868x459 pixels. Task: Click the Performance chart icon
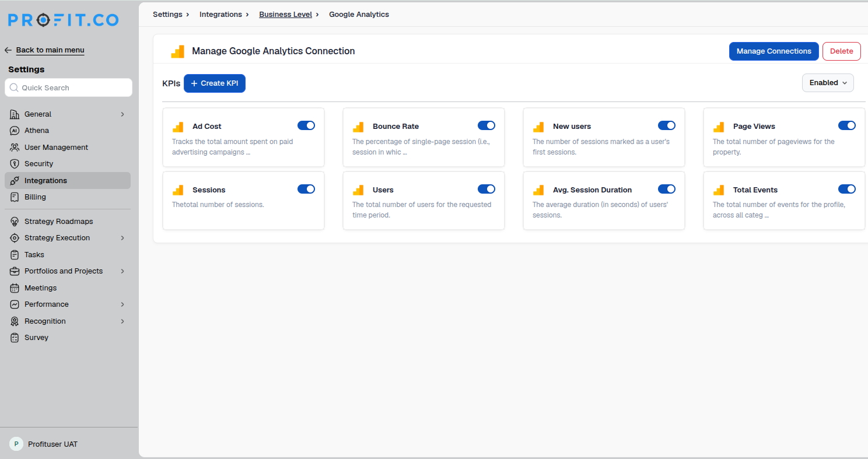point(15,304)
